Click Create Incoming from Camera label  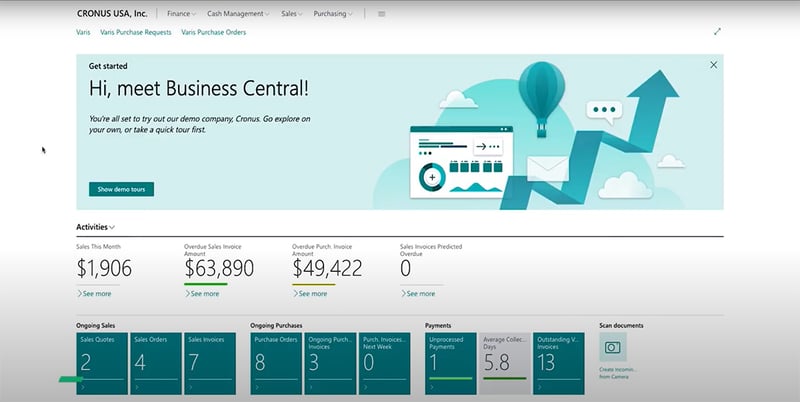[618, 373]
